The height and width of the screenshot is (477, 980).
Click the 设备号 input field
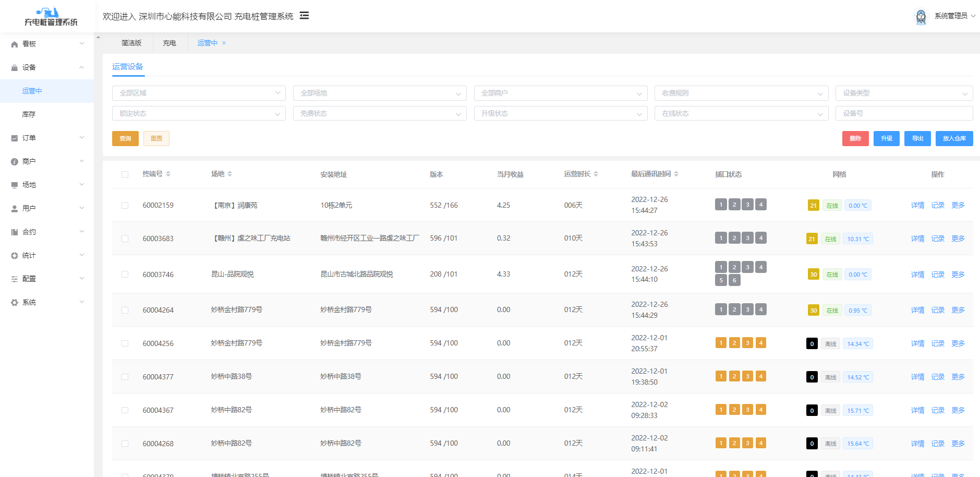pyautogui.click(x=904, y=113)
